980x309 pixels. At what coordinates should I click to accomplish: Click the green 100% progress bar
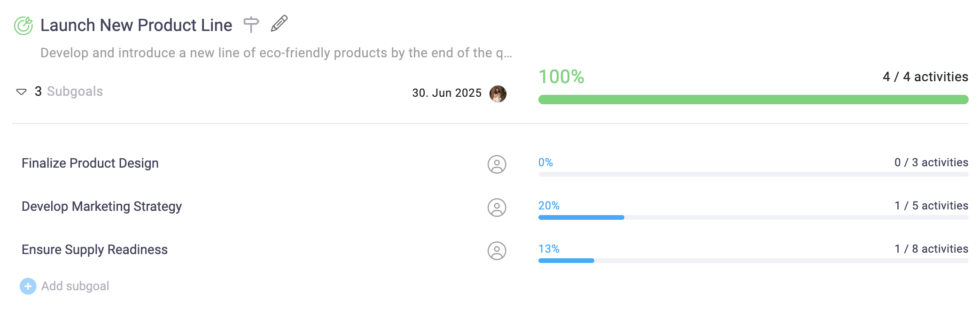tap(753, 100)
